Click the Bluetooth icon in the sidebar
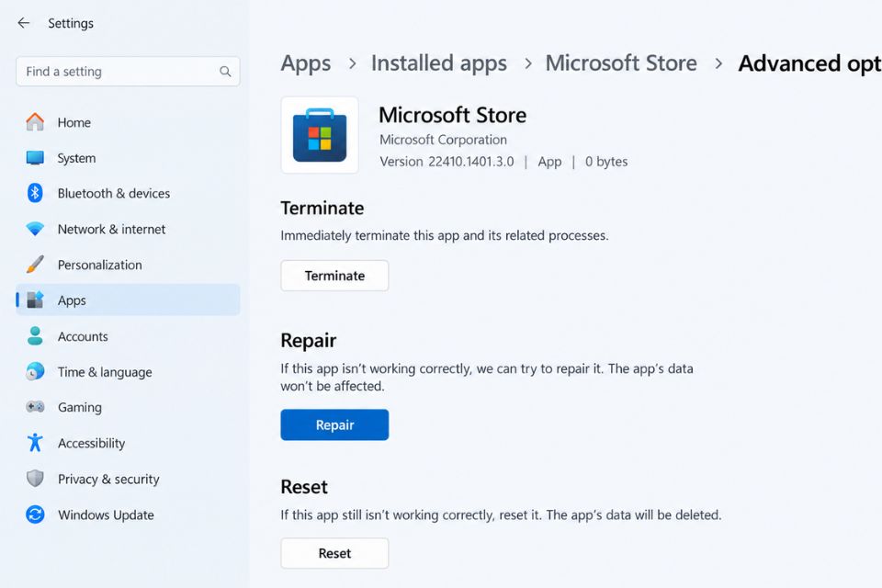Image resolution: width=882 pixels, height=588 pixels. (x=35, y=193)
